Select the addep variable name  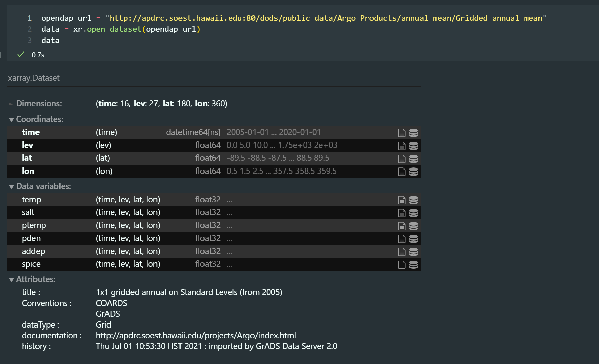(33, 251)
